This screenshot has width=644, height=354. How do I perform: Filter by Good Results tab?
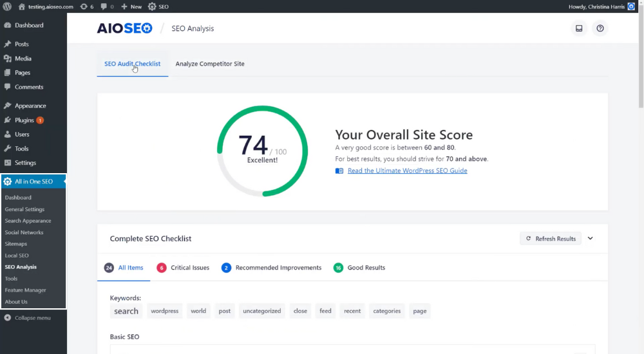click(x=359, y=268)
